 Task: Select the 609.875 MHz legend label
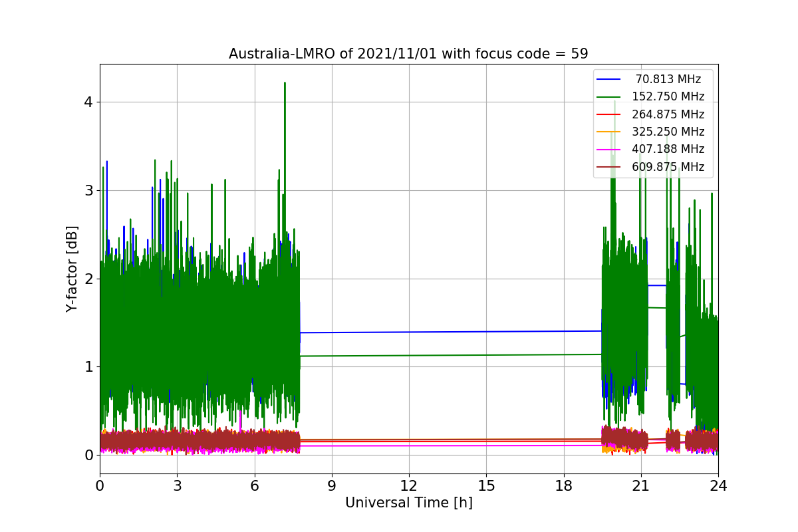[x=668, y=167]
